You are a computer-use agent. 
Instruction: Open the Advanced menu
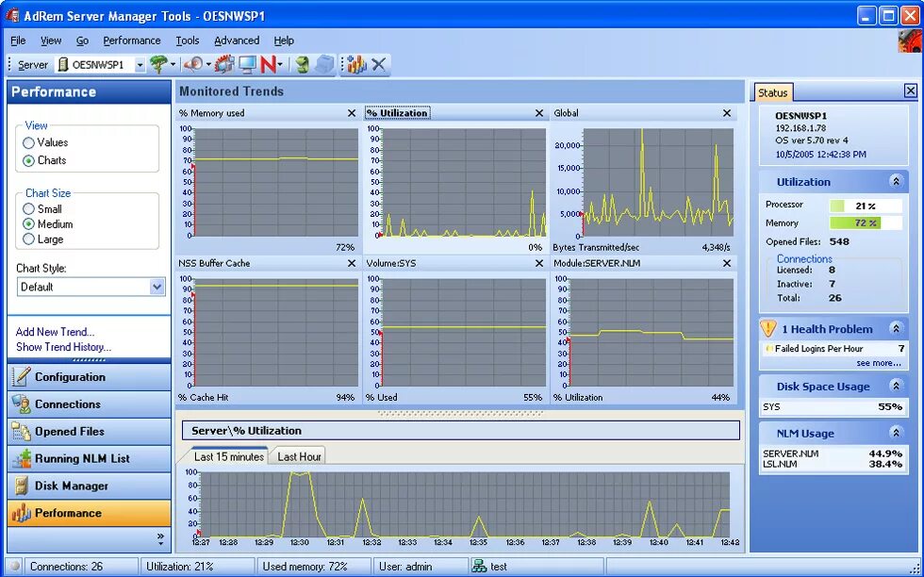[x=237, y=41]
